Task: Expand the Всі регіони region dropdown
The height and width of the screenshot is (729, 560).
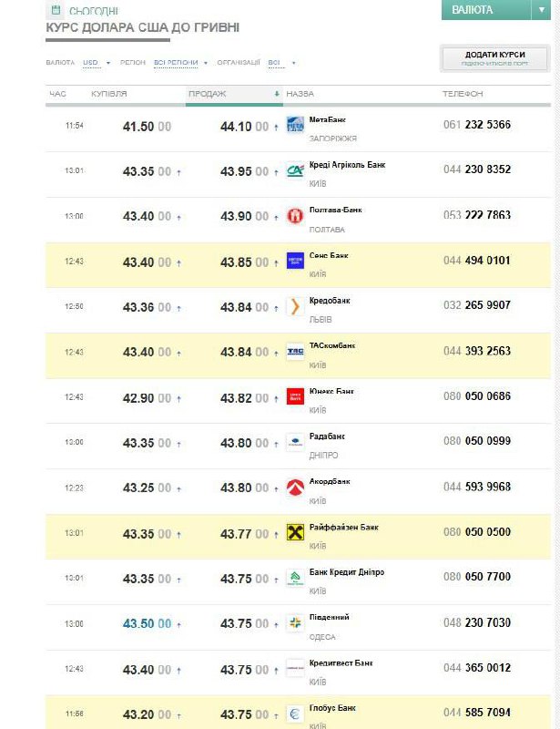Action: pos(179,63)
